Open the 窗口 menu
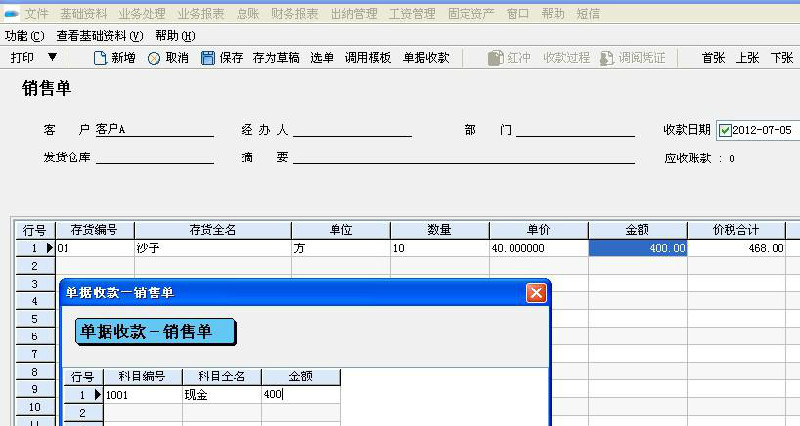Screen dimensions: 800x426 pos(518,14)
